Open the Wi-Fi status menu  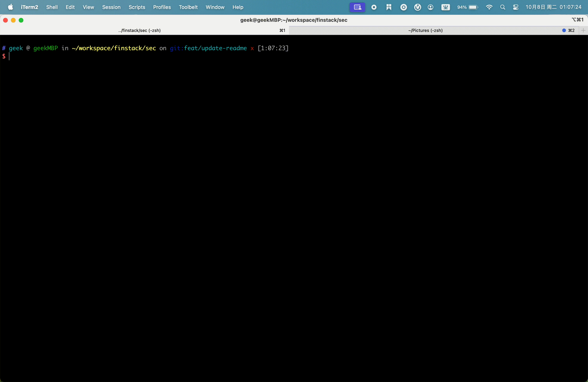coord(489,7)
